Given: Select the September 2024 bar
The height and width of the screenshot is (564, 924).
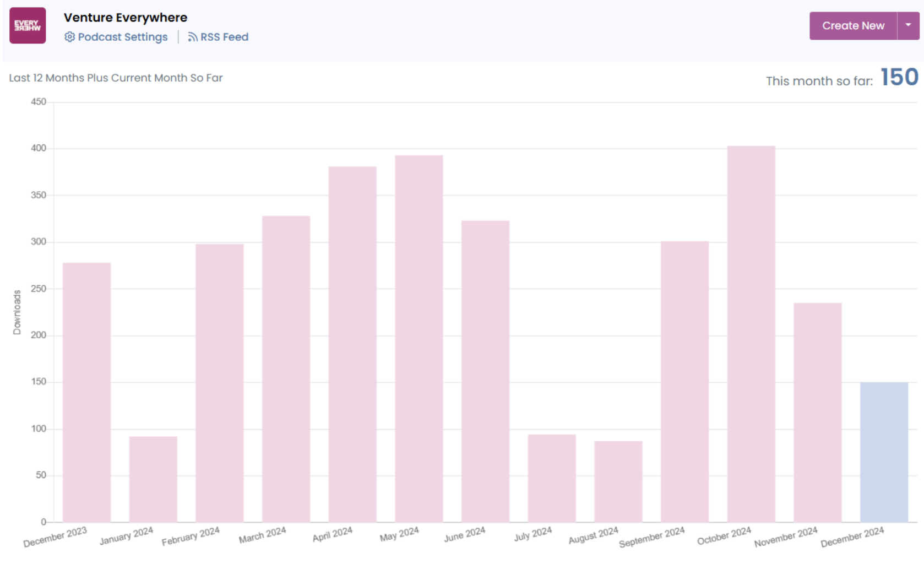Looking at the screenshot, I should pyautogui.click(x=684, y=382).
